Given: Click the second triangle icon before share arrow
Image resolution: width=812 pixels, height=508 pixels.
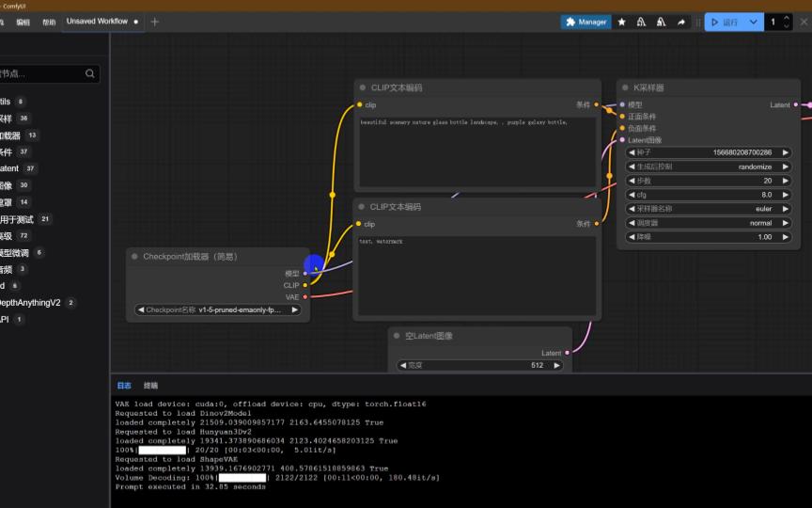Looking at the screenshot, I should (x=661, y=22).
